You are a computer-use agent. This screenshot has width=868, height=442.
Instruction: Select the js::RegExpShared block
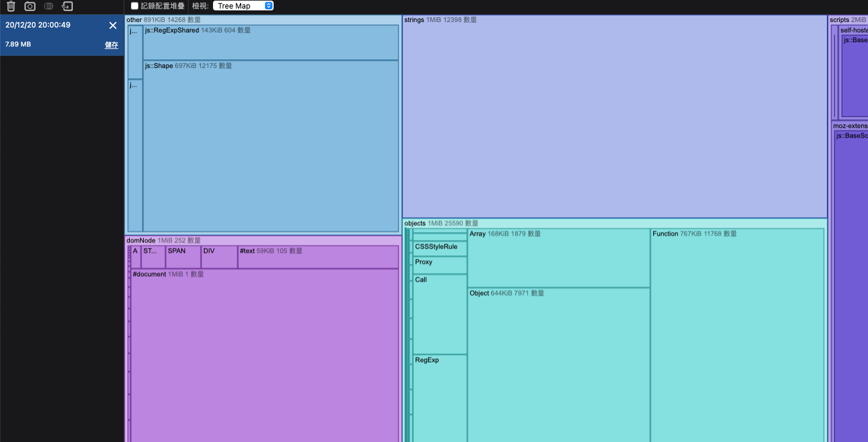[271, 42]
